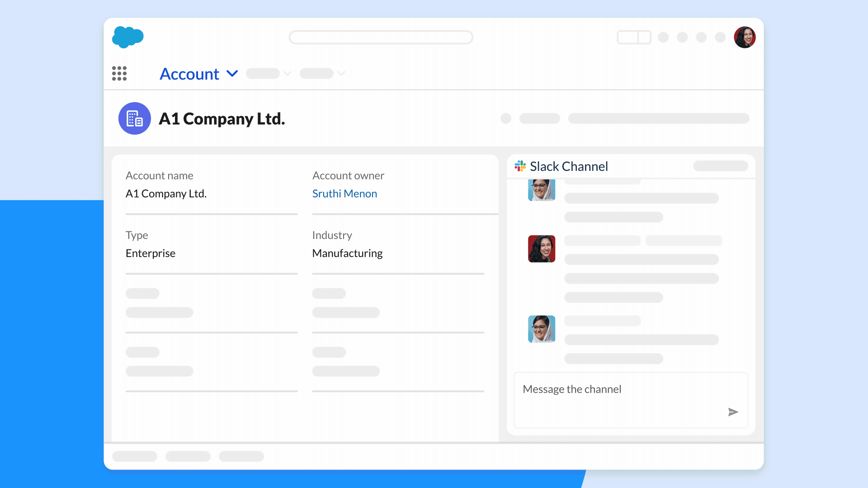Screen dimensions: 868x488
Task: Select the Account navigation tab
Action: point(189,74)
